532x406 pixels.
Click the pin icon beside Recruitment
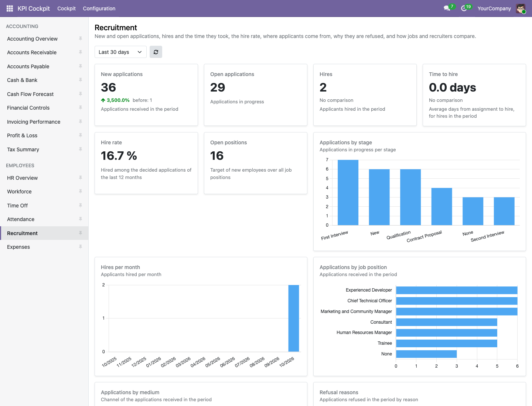coord(81,233)
